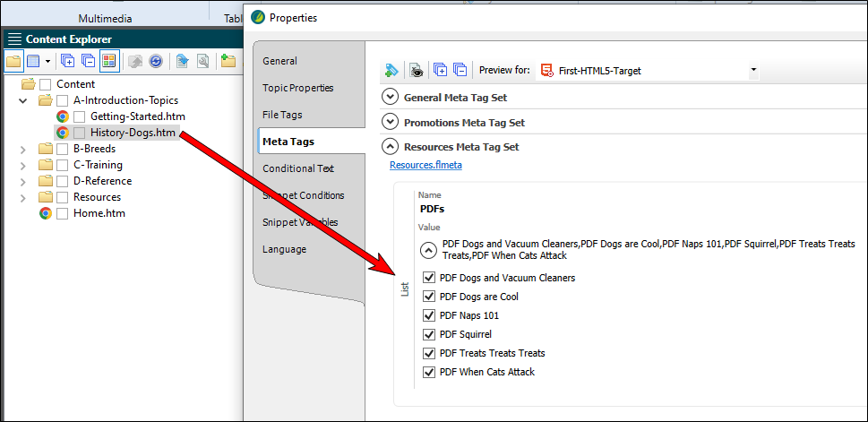Viewport: 868px width, 422px height.
Task: Collapse the Resources Meta Tag Set section
Action: pyautogui.click(x=391, y=147)
